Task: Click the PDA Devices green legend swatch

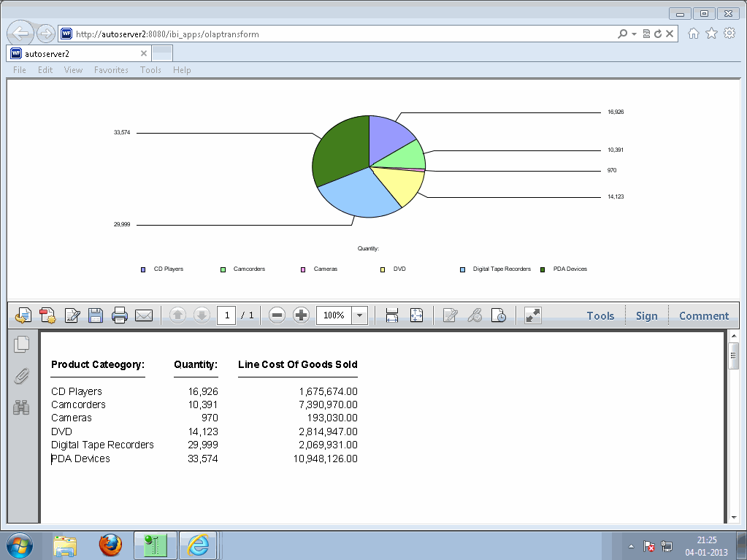Action: [543, 269]
